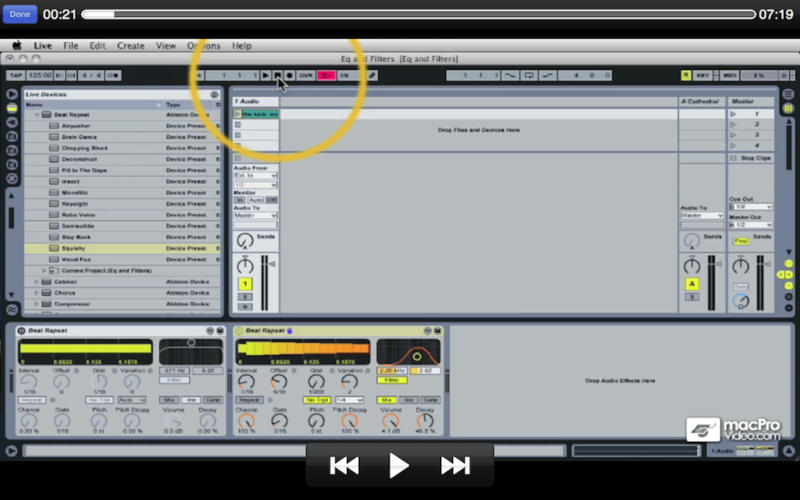Viewport: 800px width, 500px height.
Task: Skip to next video chapter
Action: [x=455, y=465]
